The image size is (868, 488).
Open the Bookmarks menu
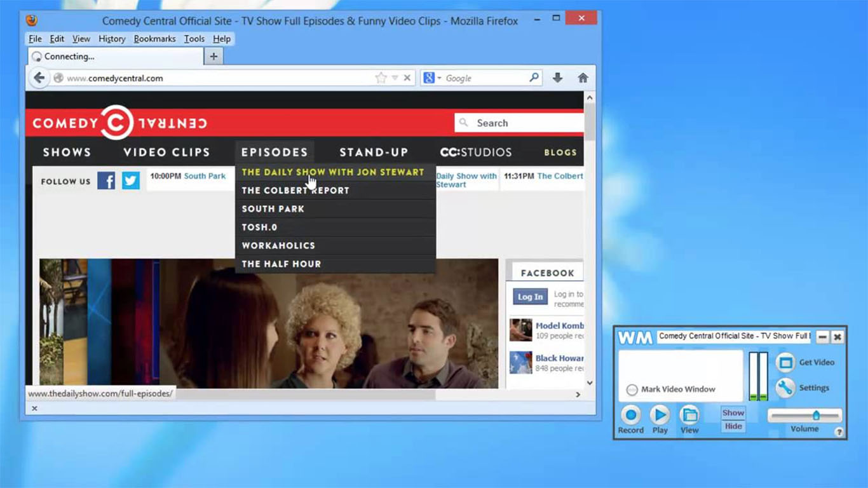[154, 39]
